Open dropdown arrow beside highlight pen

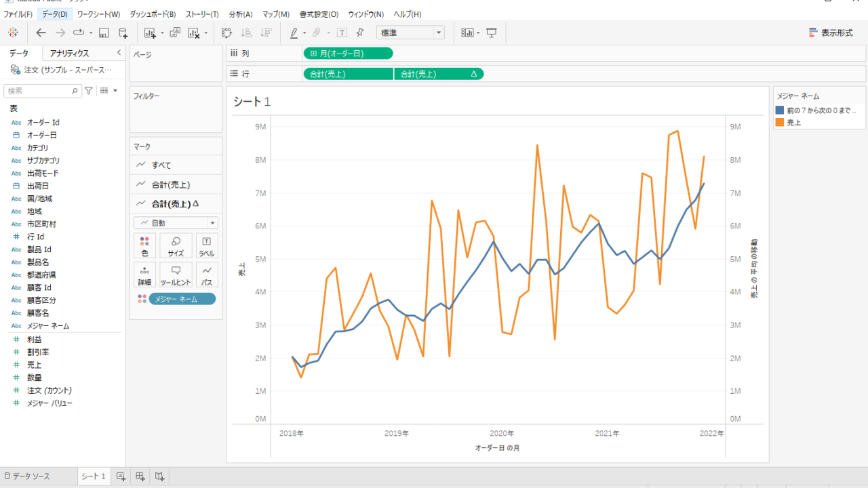point(304,33)
